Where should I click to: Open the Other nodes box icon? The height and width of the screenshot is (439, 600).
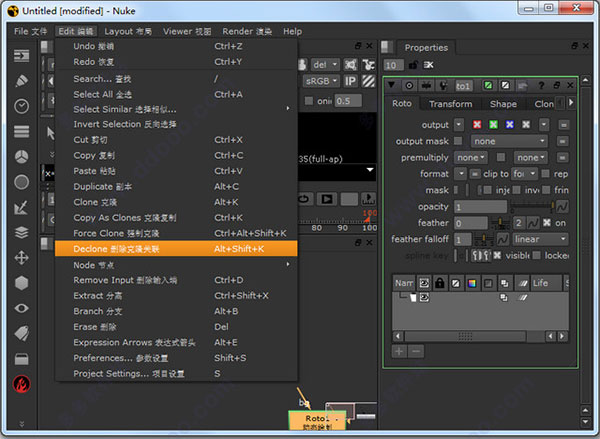(21, 359)
